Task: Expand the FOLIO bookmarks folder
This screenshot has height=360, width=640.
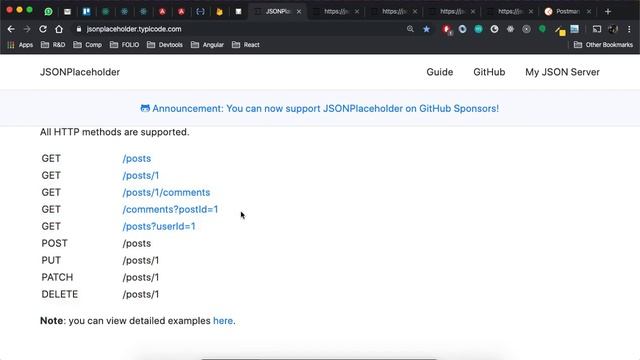Action: coord(124,45)
